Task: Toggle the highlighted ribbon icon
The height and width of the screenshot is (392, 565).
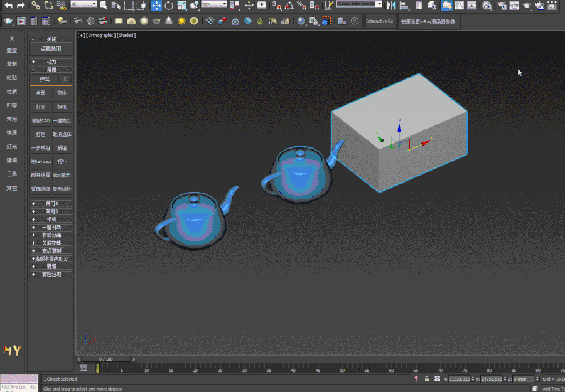Action: coord(447,5)
